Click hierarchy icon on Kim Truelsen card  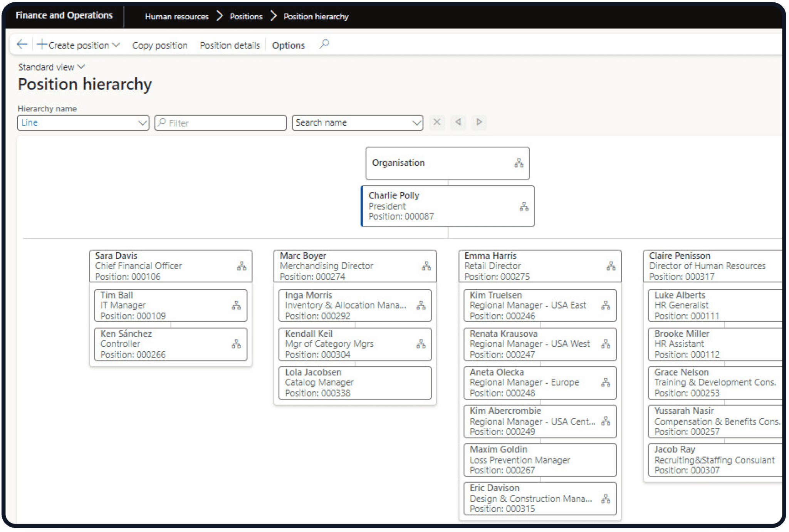pos(606,305)
